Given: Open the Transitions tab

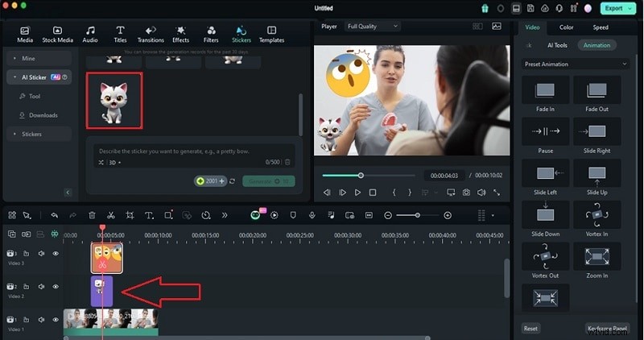Looking at the screenshot, I should (x=151, y=35).
